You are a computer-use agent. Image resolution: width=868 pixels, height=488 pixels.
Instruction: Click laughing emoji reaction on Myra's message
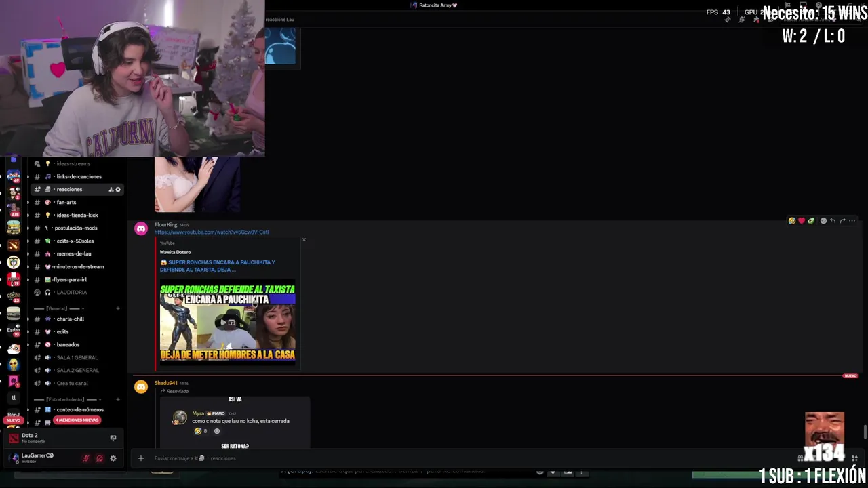[201, 431]
